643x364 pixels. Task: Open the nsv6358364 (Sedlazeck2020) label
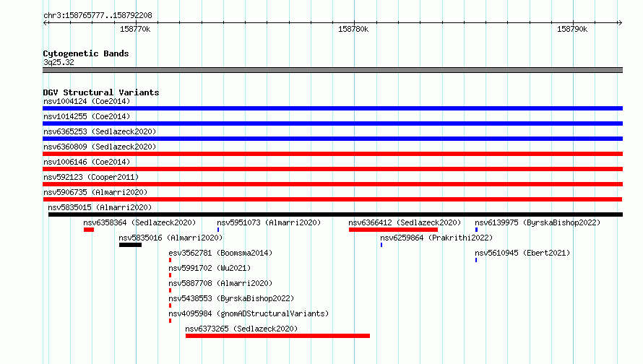[139, 222]
